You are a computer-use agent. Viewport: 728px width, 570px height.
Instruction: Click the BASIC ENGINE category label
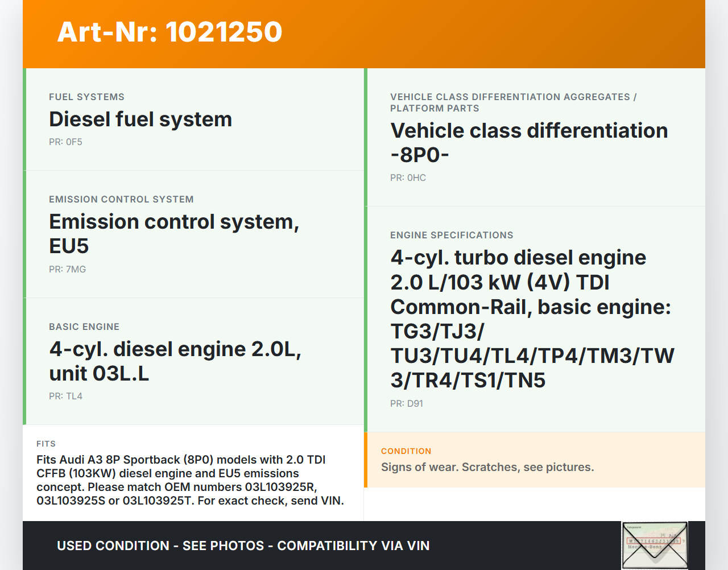coord(84,327)
